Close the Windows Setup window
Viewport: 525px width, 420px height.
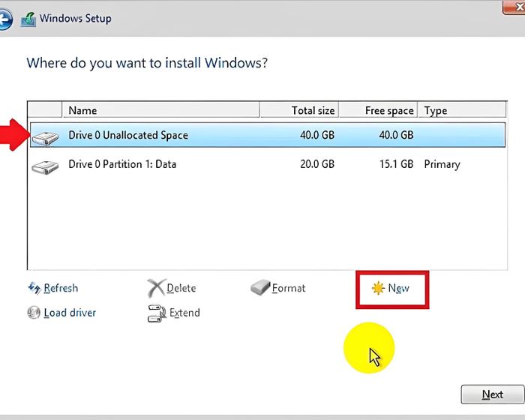[x=514, y=7]
